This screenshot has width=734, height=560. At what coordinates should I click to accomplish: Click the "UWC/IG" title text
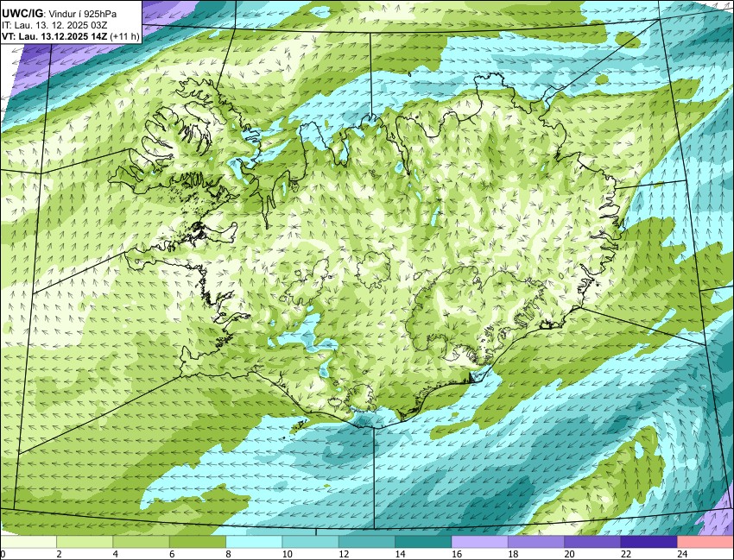(x=22, y=14)
